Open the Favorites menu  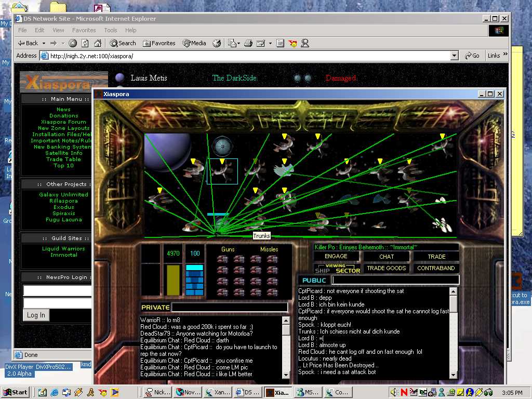pyautogui.click(x=84, y=30)
